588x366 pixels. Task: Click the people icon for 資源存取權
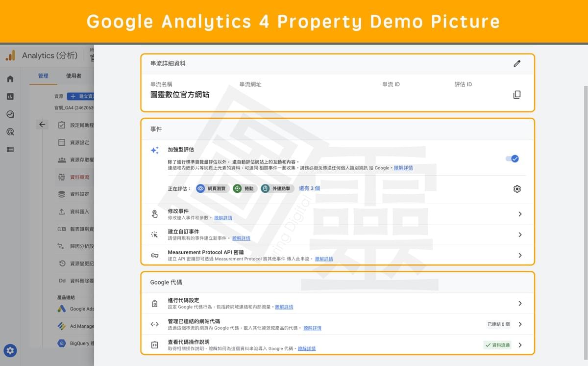coord(62,159)
